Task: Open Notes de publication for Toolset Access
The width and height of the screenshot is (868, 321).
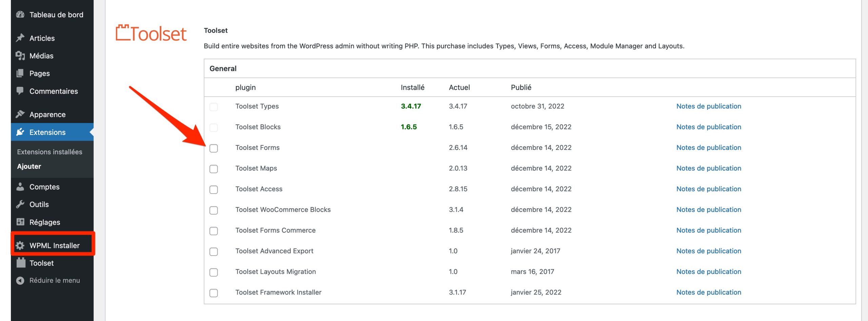Action: pyautogui.click(x=709, y=189)
